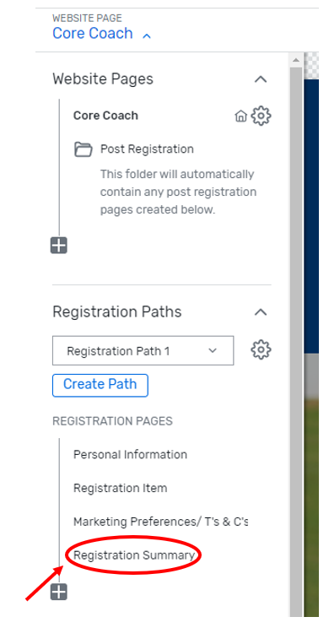329x644 pixels.
Task: Open the Registration Path 1 dropdown
Action: 143,351
